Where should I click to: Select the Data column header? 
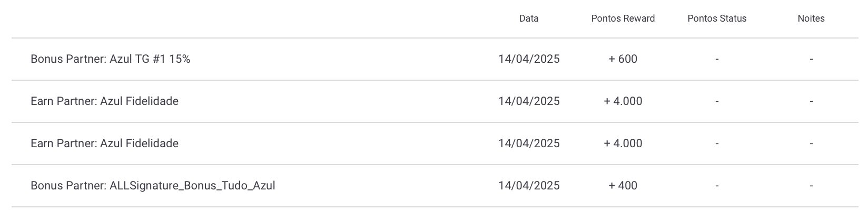(x=529, y=18)
